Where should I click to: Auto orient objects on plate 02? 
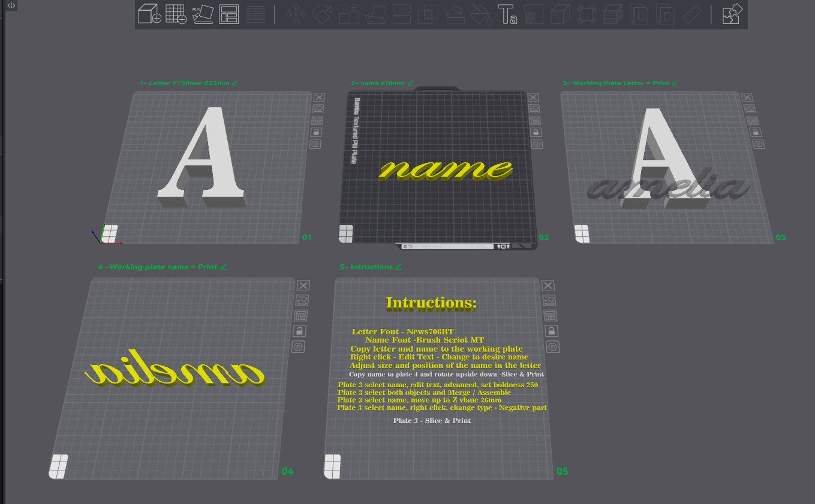(x=534, y=108)
